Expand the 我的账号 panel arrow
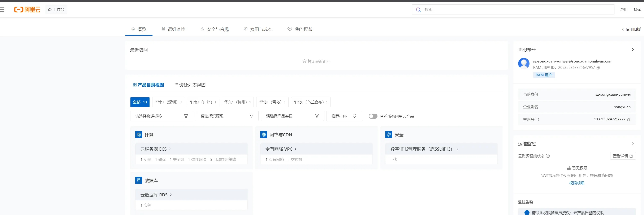Image resolution: width=644 pixels, height=215 pixels. pyautogui.click(x=632, y=50)
